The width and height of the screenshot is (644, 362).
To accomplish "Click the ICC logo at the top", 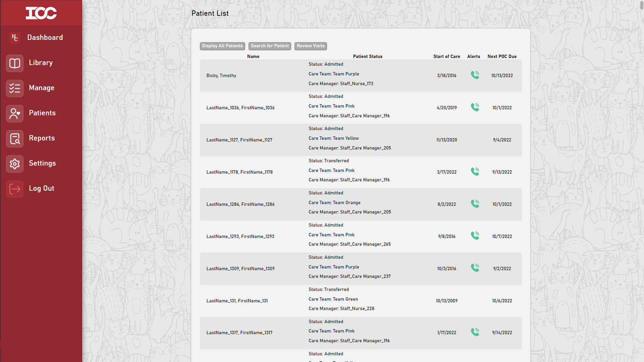I will point(41,13).
